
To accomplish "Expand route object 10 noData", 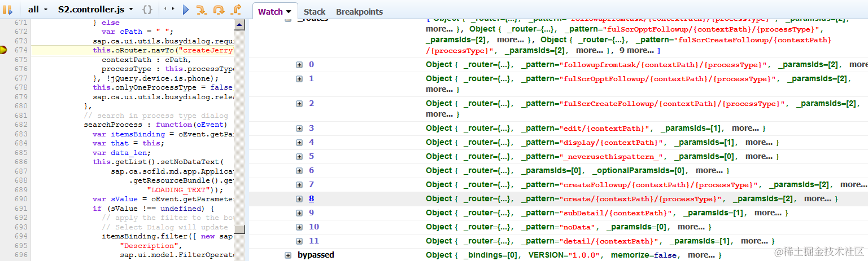I will (x=299, y=227).
